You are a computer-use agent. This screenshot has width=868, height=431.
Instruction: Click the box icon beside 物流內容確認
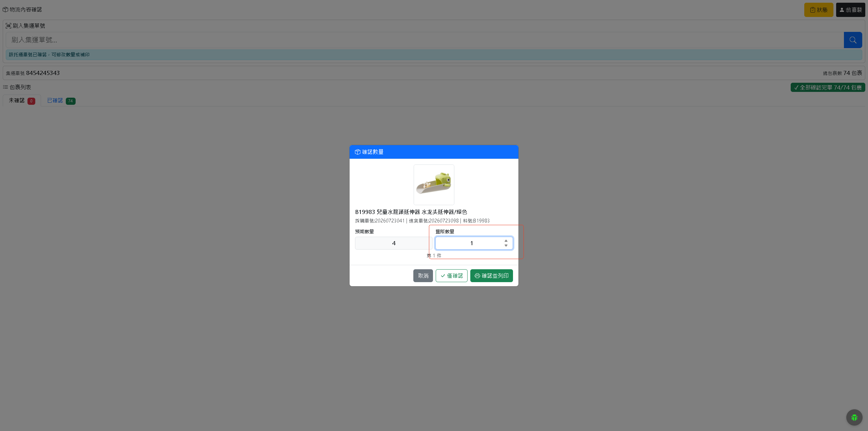[5, 9]
